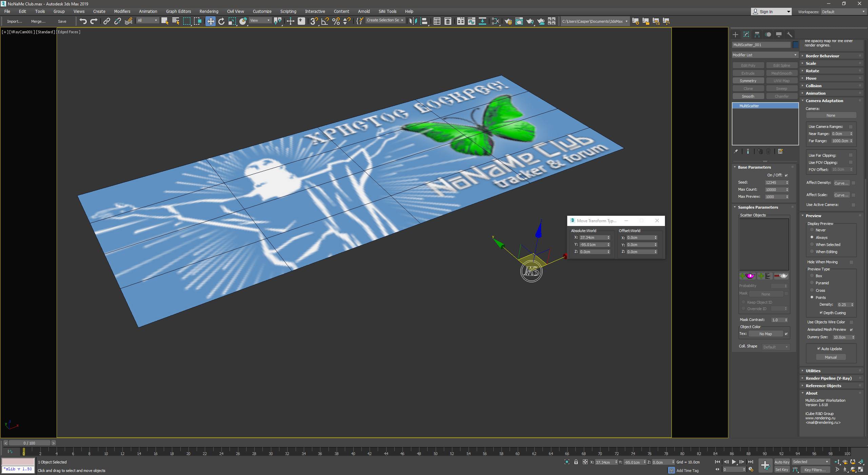The width and height of the screenshot is (868, 475).
Task: Toggle the selection lock padlock icon
Action: click(576, 462)
